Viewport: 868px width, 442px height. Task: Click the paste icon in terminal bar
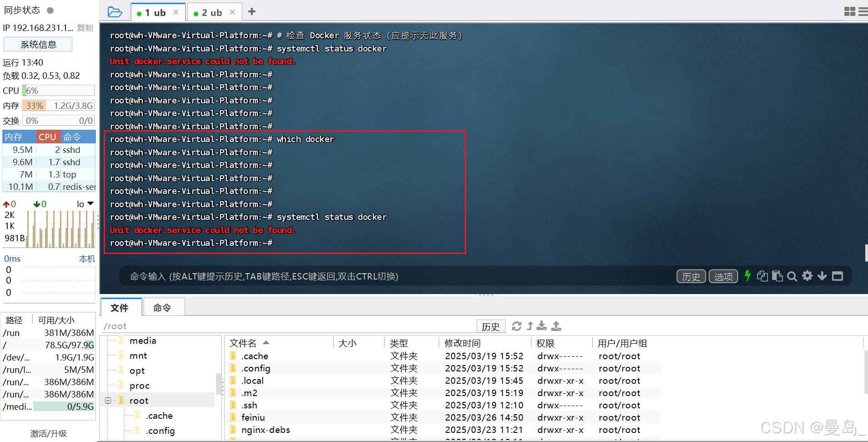point(778,276)
